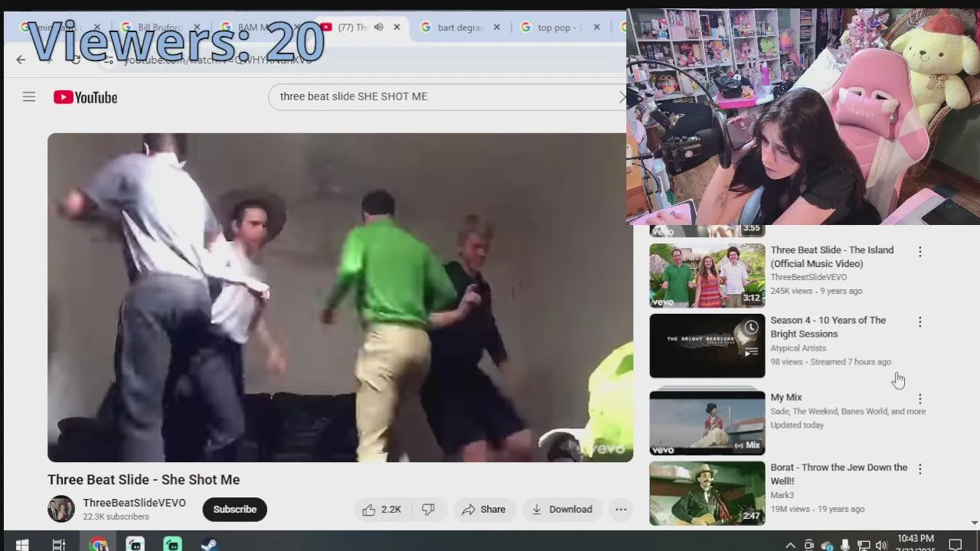This screenshot has width=980, height=551.
Task: Click the '22.3K subscribers' text
Action: 116,517
